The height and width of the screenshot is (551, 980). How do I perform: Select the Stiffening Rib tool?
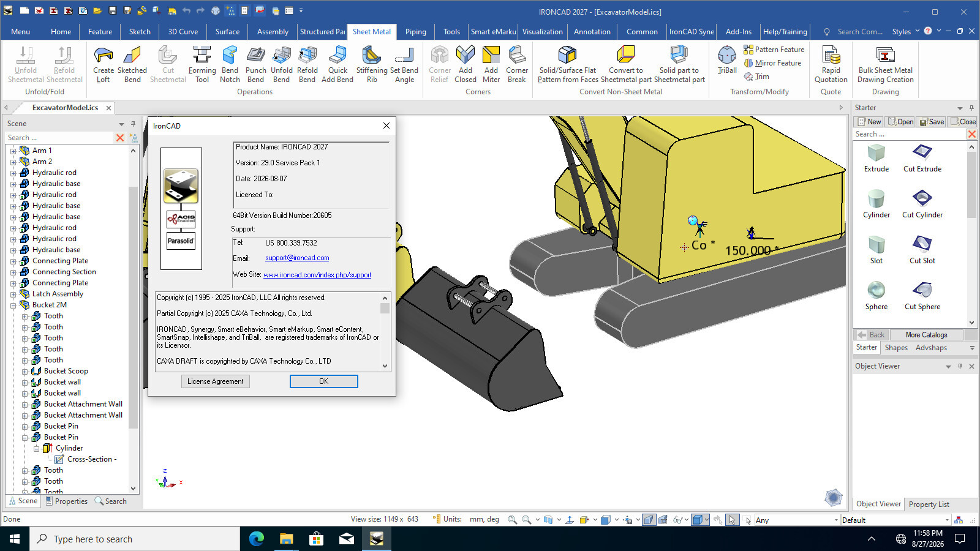pyautogui.click(x=372, y=64)
